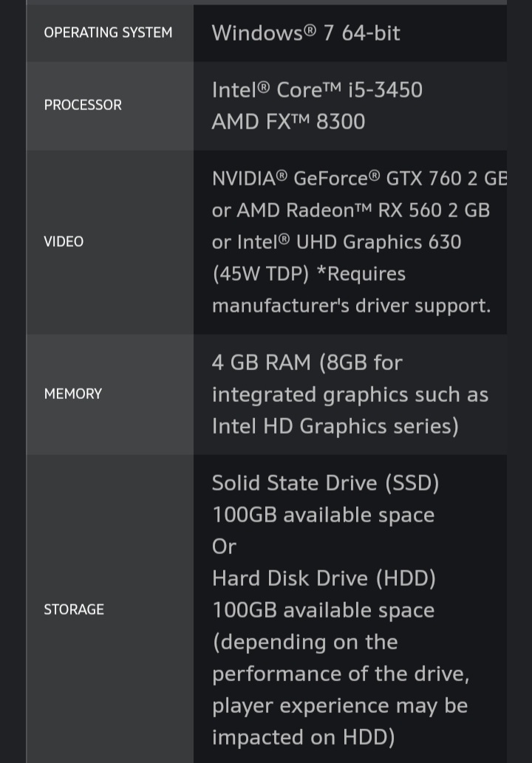This screenshot has width=532, height=763.
Task: Click the VIDEO row label
Action: pos(64,242)
